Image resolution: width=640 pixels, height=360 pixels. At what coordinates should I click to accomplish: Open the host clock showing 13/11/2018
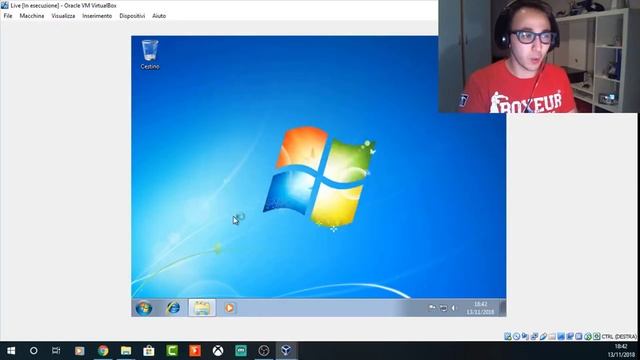pos(621,351)
